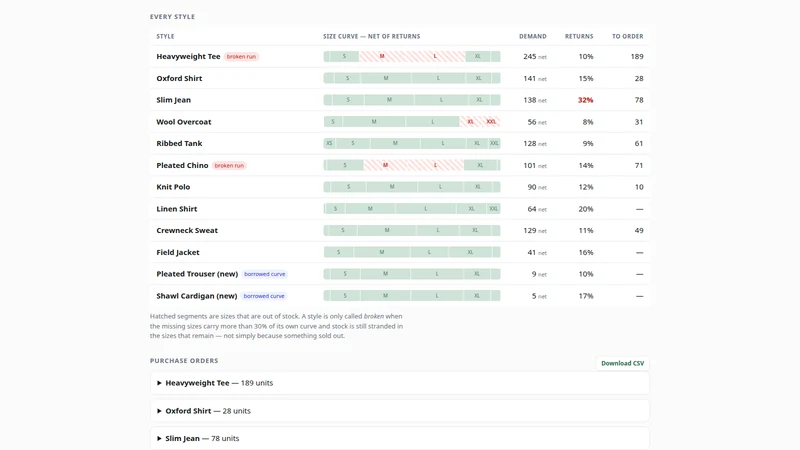Click the 9 net demand for Pleated Trouser

click(x=539, y=274)
